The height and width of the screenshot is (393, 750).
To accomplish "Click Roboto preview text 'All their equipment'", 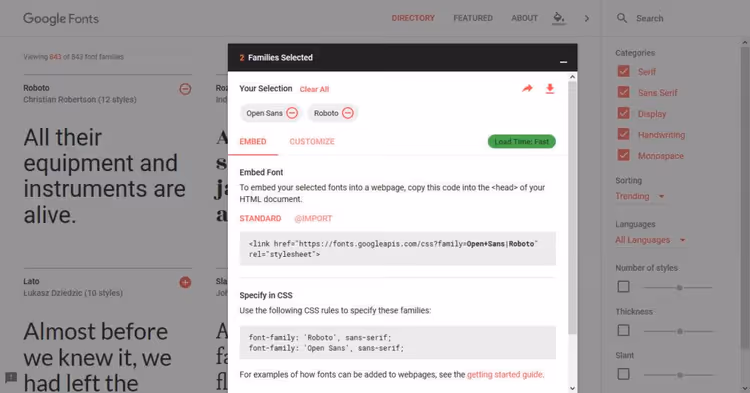I will click(104, 176).
